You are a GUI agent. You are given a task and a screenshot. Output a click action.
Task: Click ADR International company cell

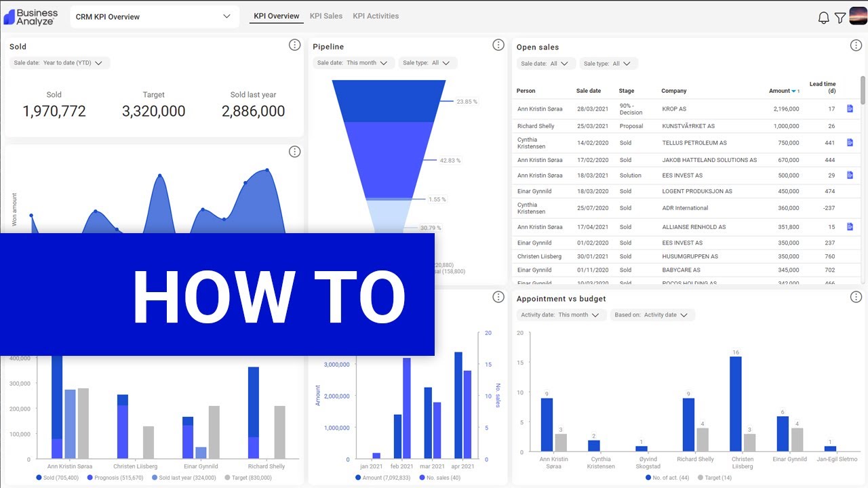tap(685, 208)
